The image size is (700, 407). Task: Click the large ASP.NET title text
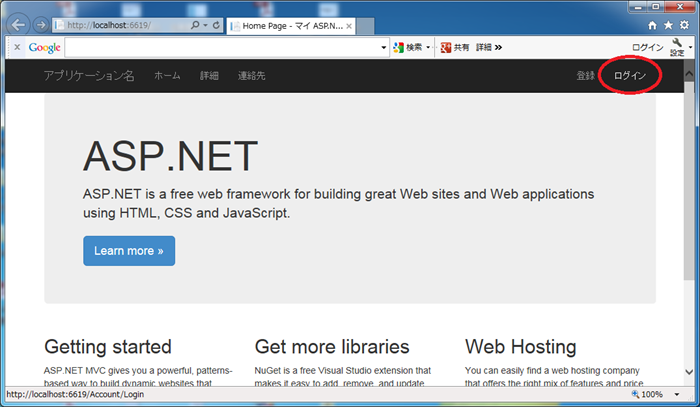(171, 156)
